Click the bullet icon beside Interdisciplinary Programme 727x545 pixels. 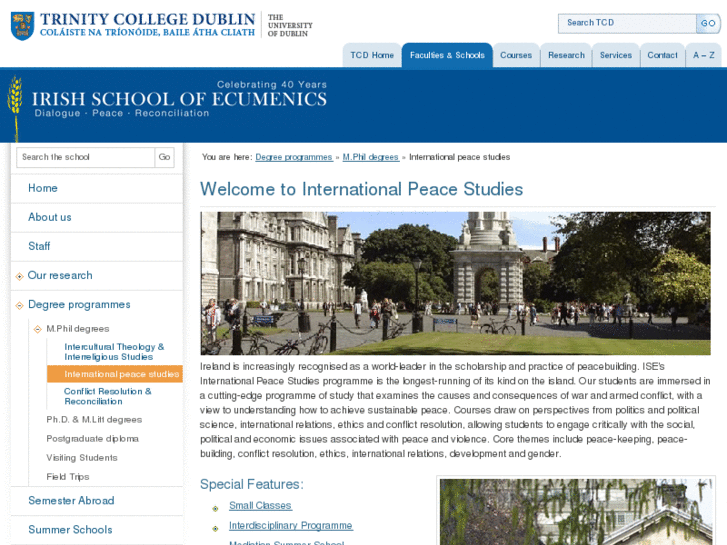pos(215,528)
